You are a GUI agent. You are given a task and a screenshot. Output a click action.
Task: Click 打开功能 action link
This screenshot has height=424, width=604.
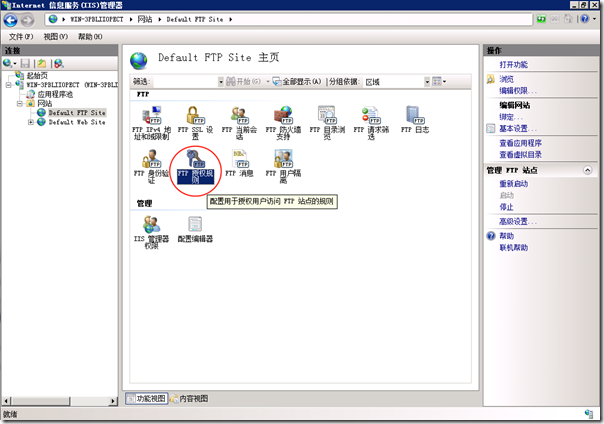pos(513,64)
